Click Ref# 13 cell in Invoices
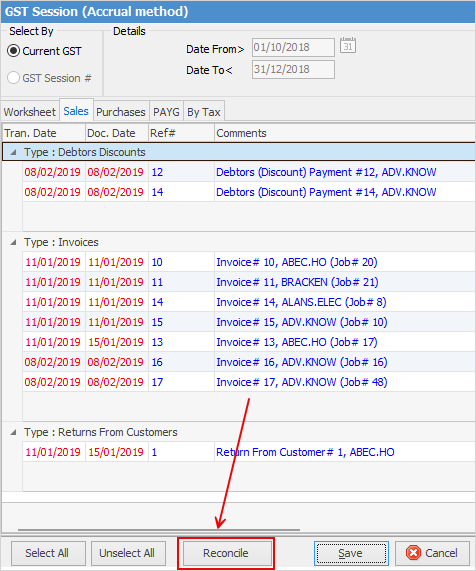Screen dimensions: 476x571 181,342
